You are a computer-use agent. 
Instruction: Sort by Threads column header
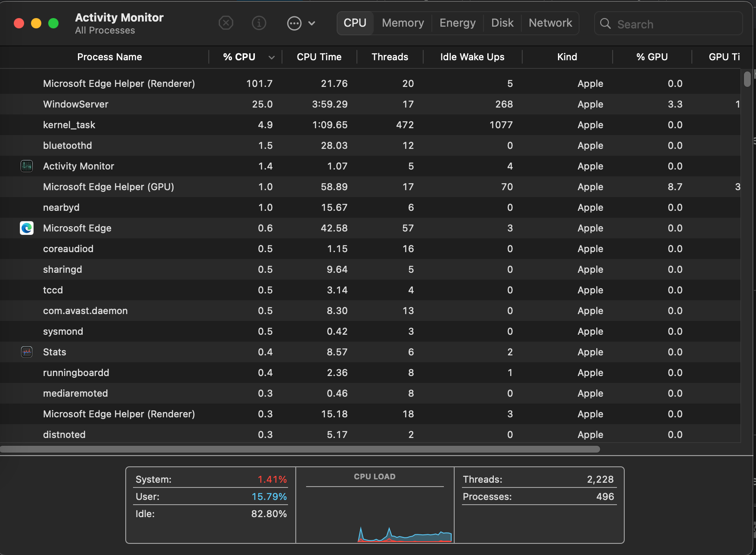(x=390, y=57)
